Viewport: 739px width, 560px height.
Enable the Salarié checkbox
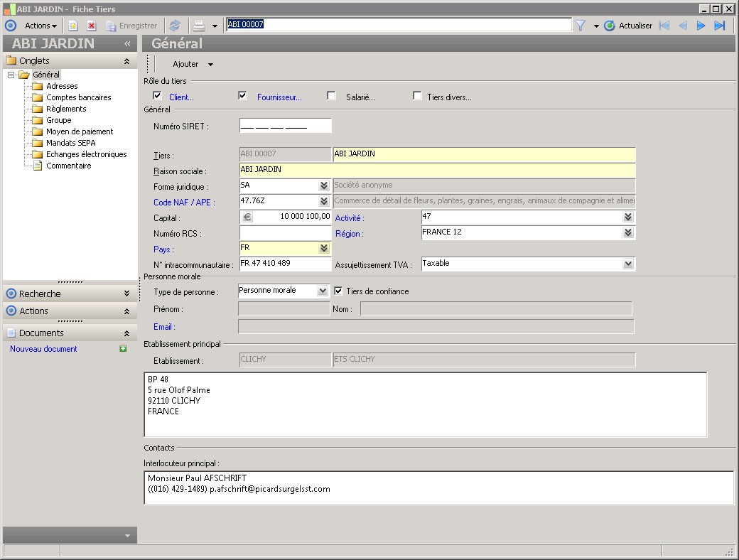tap(331, 96)
